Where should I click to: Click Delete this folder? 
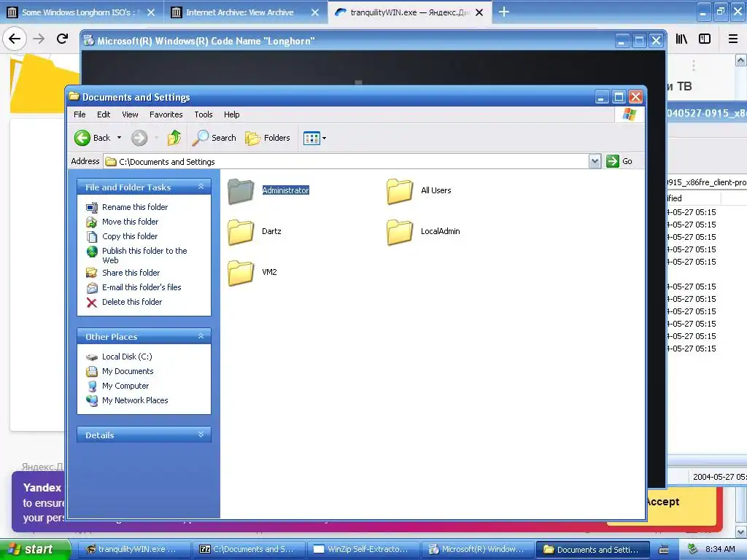pos(132,302)
